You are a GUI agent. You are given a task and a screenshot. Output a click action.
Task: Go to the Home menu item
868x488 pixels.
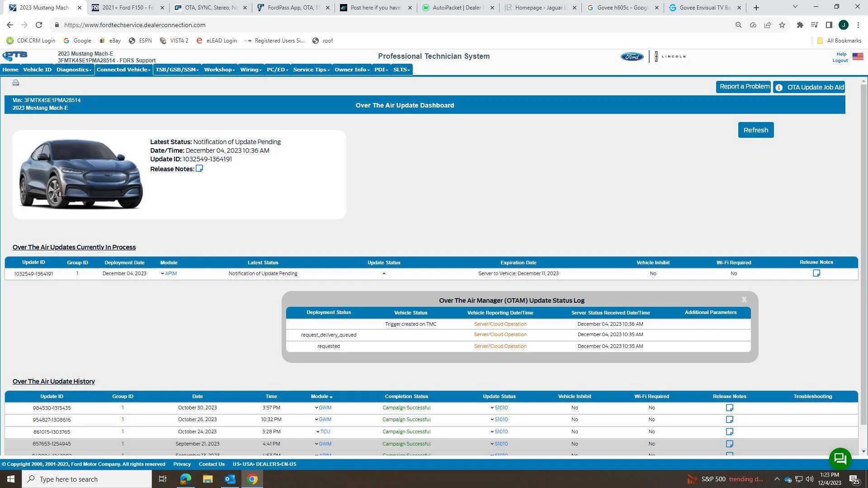point(10,70)
